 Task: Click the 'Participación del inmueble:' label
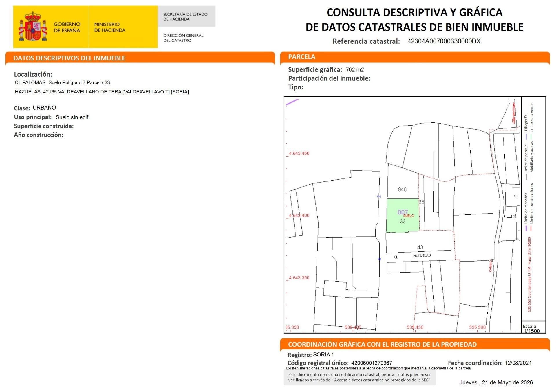point(329,78)
